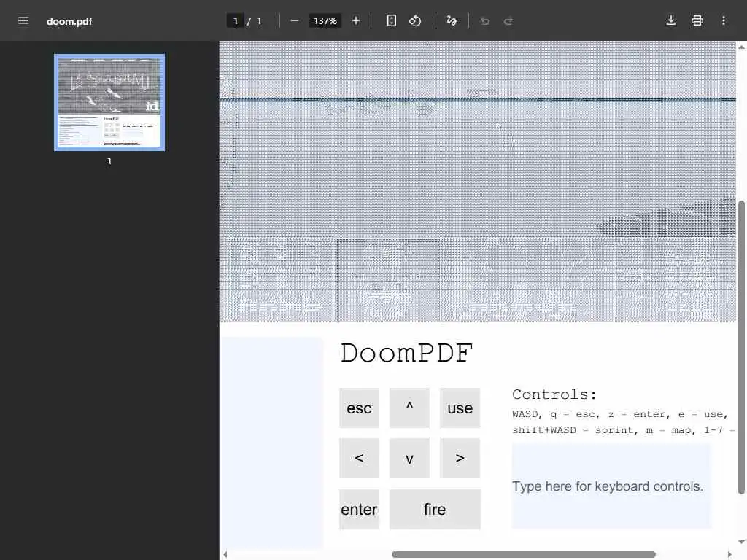Click the fire game button

point(435,509)
